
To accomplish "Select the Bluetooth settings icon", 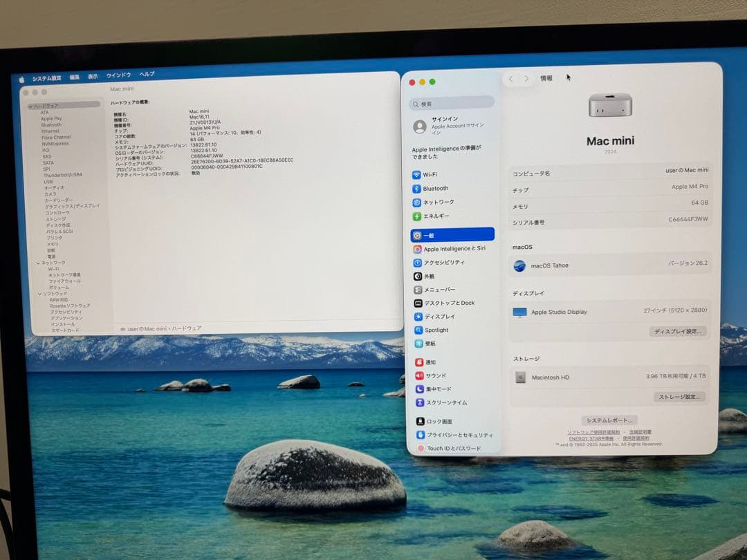I will pos(434,188).
